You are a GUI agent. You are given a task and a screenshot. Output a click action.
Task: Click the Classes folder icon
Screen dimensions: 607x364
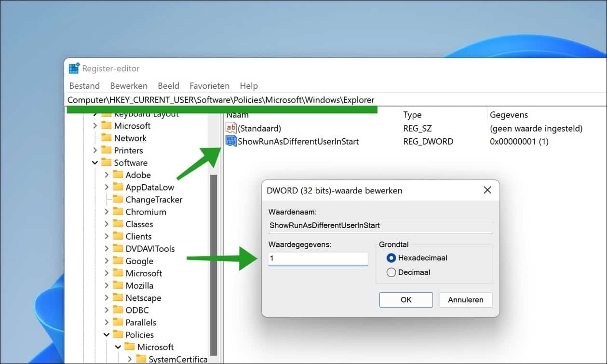click(x=118, y=224)
